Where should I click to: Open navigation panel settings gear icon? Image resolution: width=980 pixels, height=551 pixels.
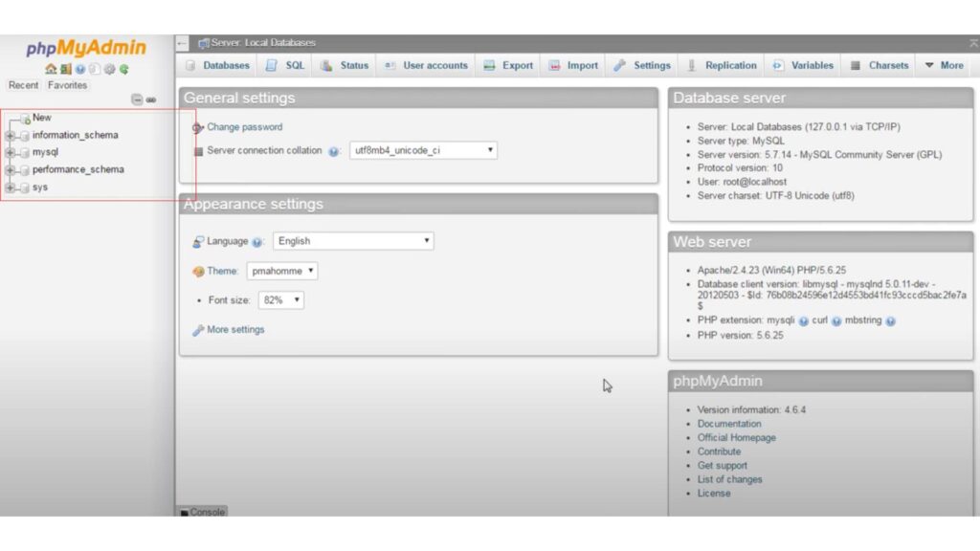click(x=109, y=69)
